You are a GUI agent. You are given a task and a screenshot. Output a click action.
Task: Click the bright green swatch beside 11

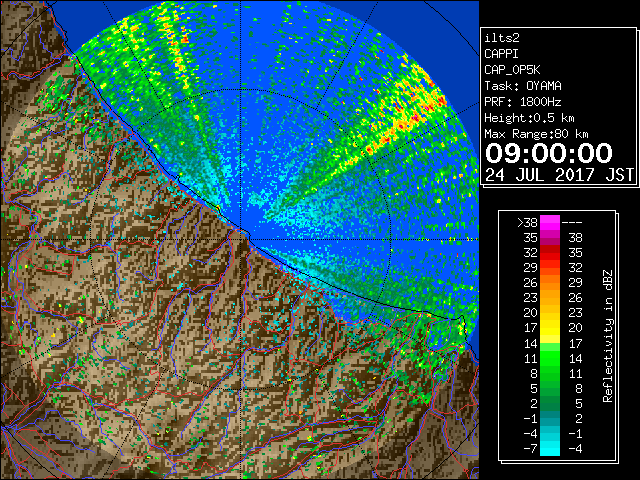pos(550,359)
